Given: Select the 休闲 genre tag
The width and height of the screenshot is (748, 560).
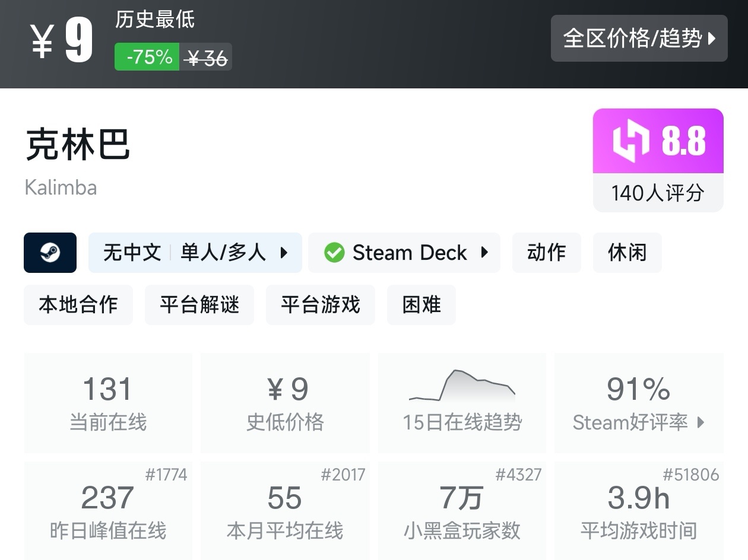Looking at the screenshot, I should coord(627,253).
